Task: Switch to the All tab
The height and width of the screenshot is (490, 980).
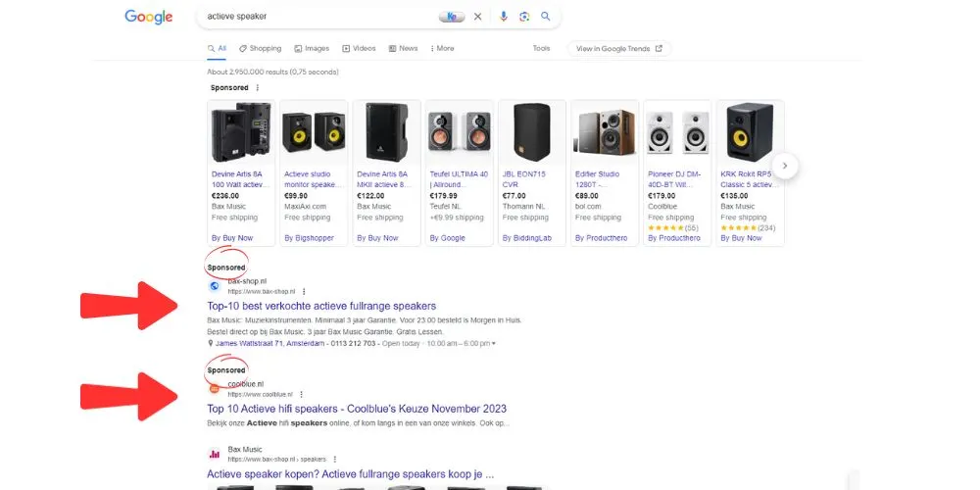Action: 217,48
